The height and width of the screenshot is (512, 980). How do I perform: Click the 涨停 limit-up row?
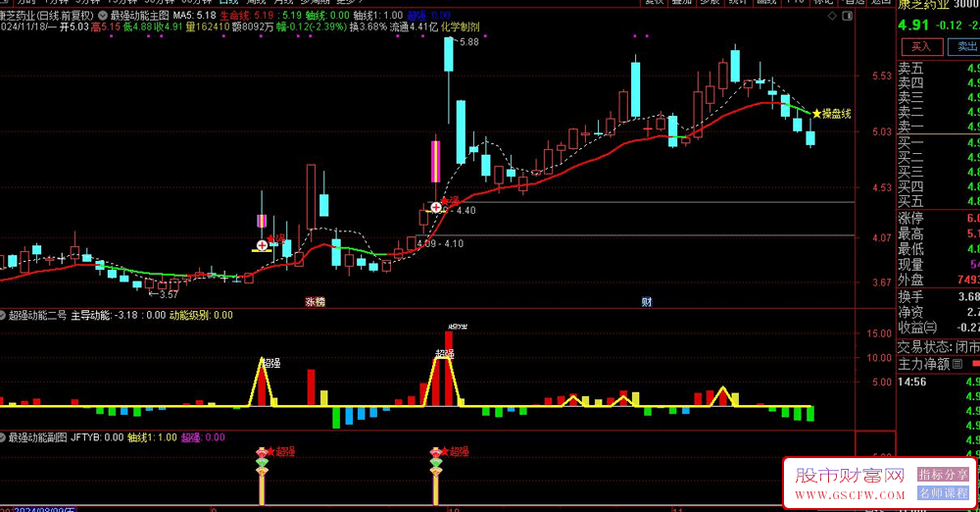(939, 219)
